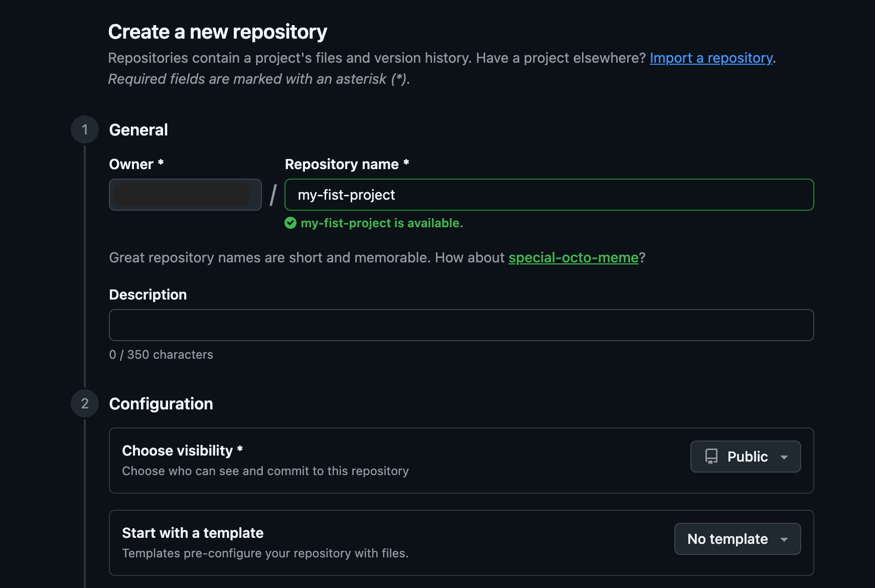Click the special-octo-meme name suggestion
The height and width of the screenshot is (588, 875).
pyautogui.click(x=573, y=257)
